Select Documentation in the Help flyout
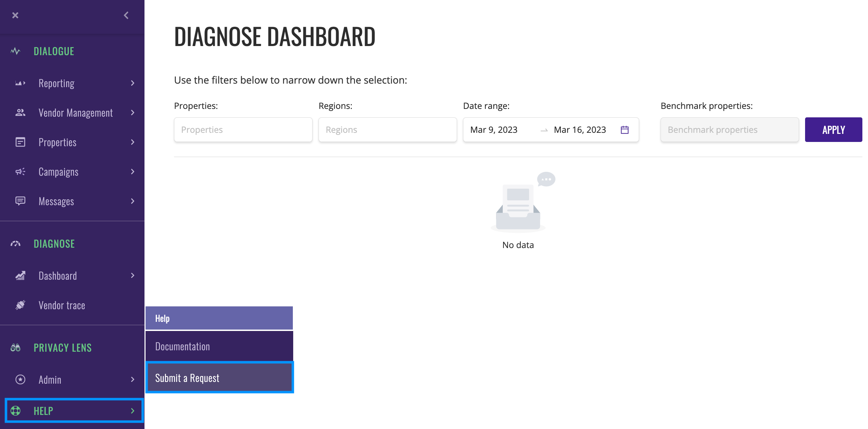868x429 pixels. (x=219, y=346)
